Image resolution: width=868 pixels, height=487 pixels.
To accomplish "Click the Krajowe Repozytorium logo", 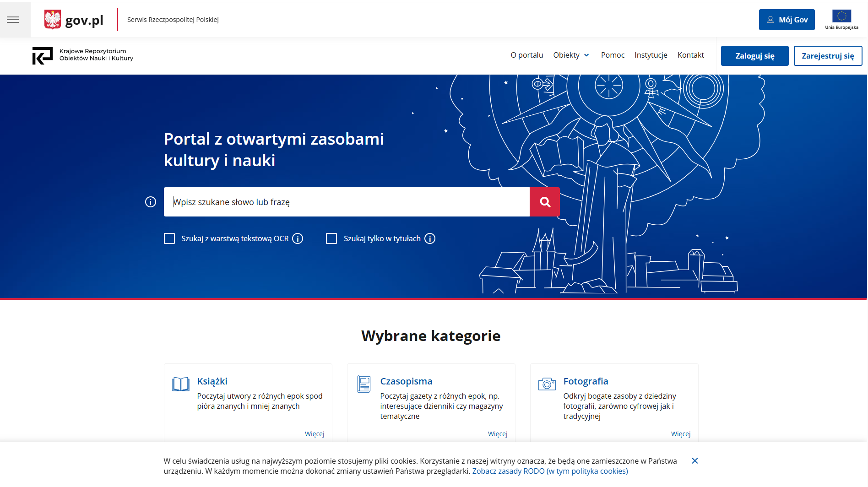I will 43,55.
